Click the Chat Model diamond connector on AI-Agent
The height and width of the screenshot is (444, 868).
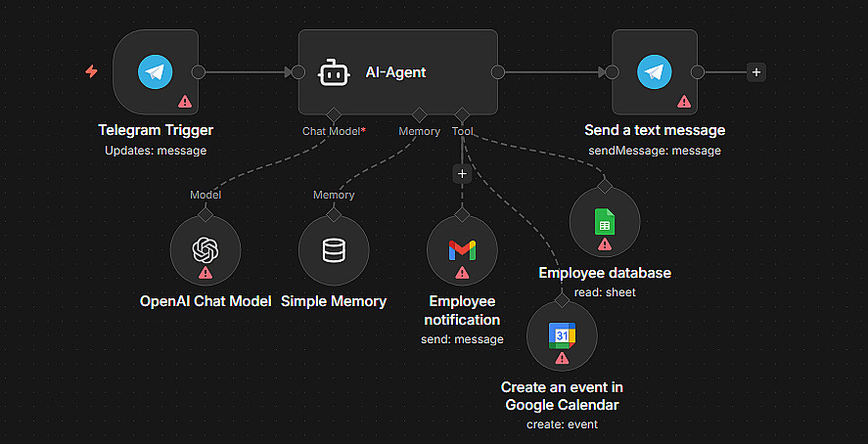[334, 115]
